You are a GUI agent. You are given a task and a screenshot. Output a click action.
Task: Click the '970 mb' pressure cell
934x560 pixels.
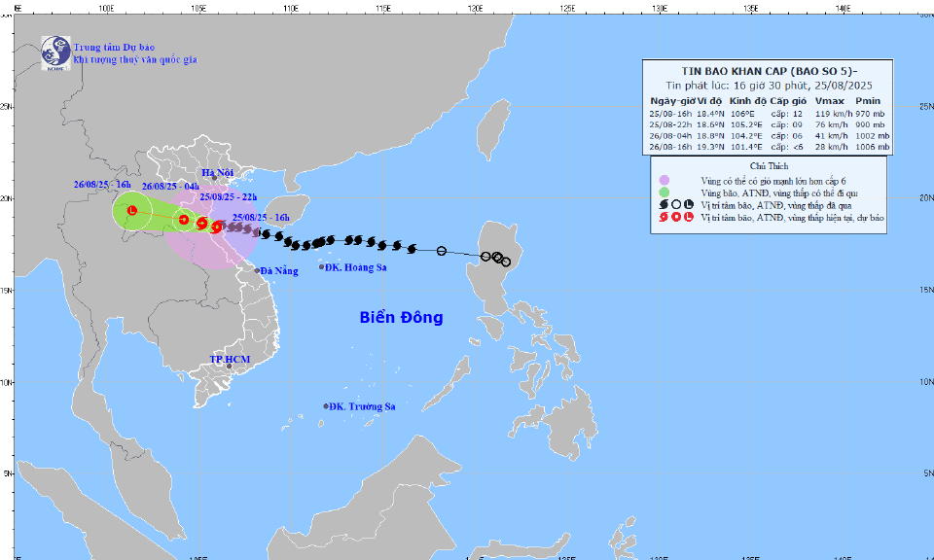pyautogui.click(x=870, y=114)
